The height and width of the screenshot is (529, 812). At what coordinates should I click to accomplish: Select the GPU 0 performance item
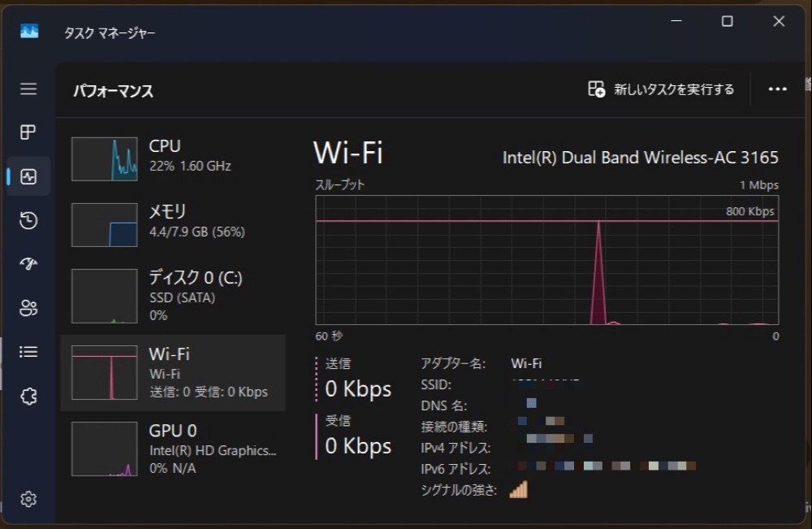pyautogui.click(x=173, y=449)
